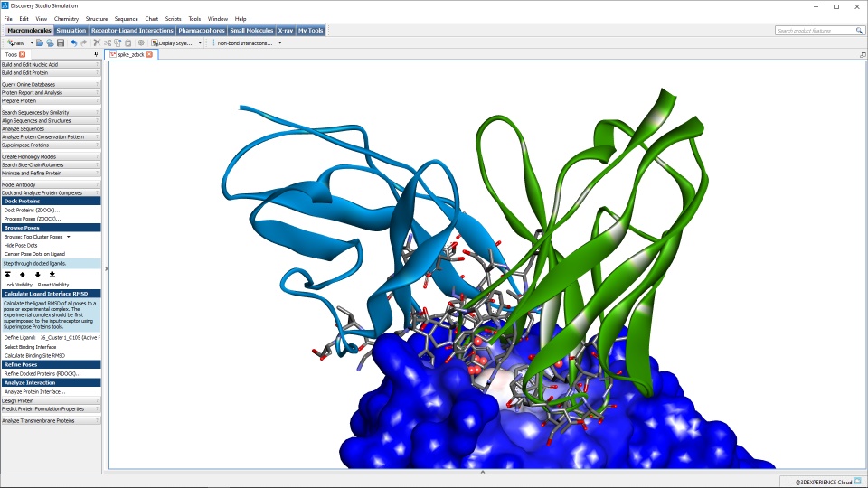Expand Build and Edit Nucleic Acid group
868x488 pixels.
pyautogui.click(x=51, y=65)
